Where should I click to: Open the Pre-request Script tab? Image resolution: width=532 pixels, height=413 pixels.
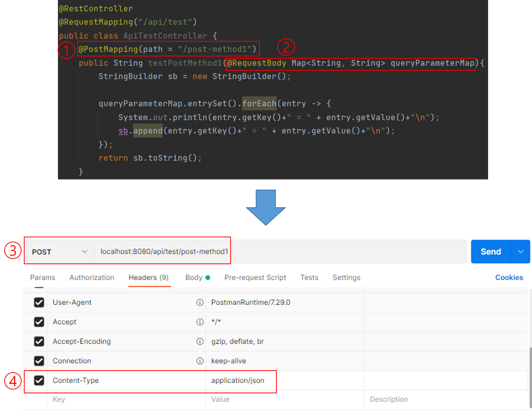tap(255, 277)
